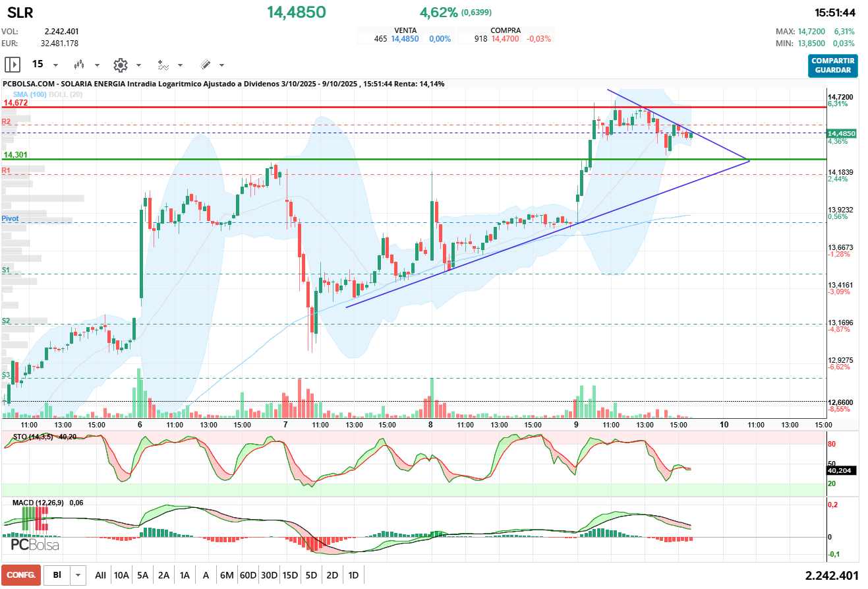This screenshot has width=868, height=589.
Task: Select the 5D time range
Action: pos(311,575)
